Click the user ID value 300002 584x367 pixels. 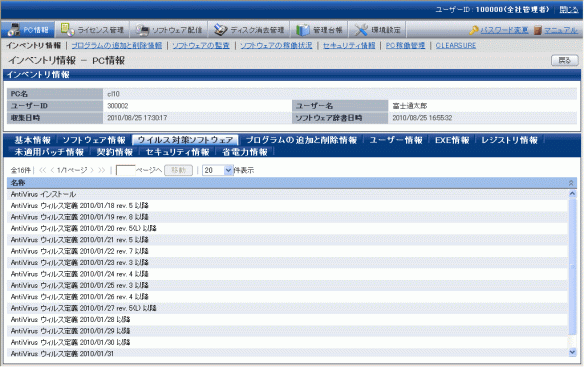click(118, 106)
